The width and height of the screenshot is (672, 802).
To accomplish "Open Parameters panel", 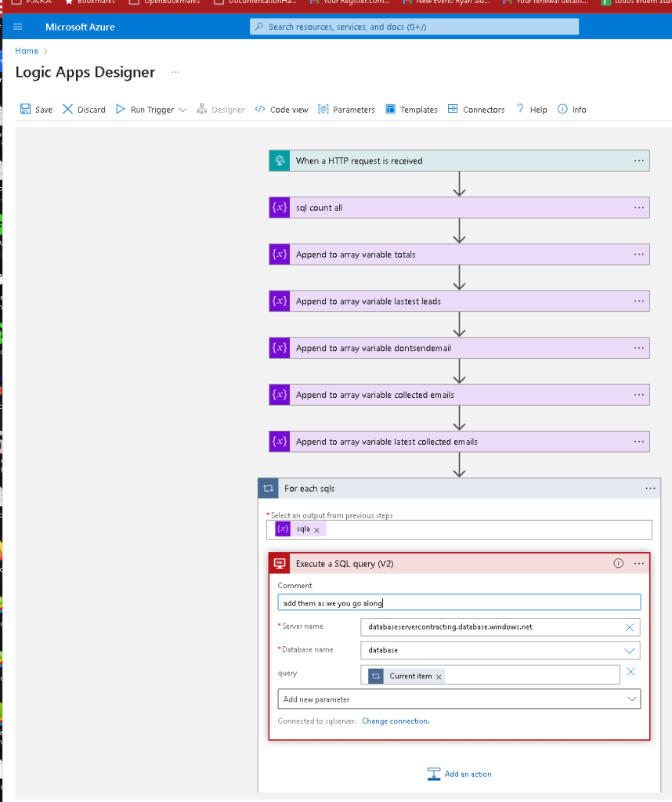I will [x=347, y=110].
